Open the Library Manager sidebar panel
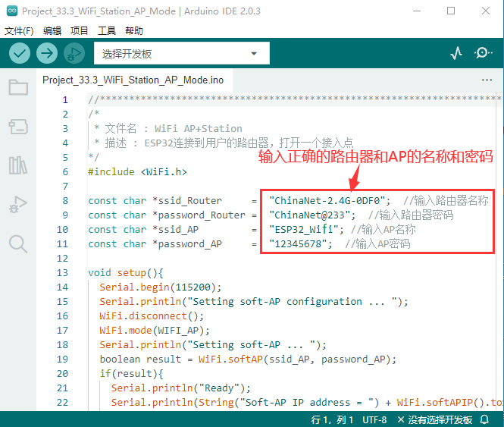Image resolution: width=504 pixels, height=427 pixels. (17, 165)
